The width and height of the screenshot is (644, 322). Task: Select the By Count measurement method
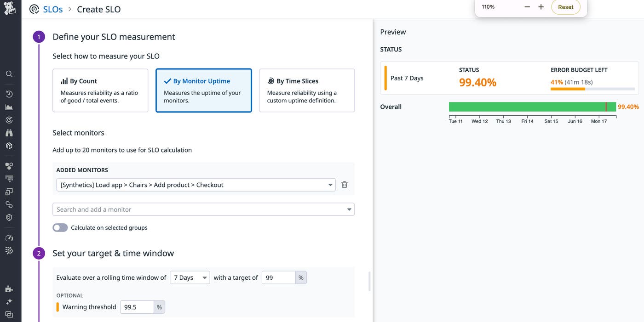pos(100,90)
